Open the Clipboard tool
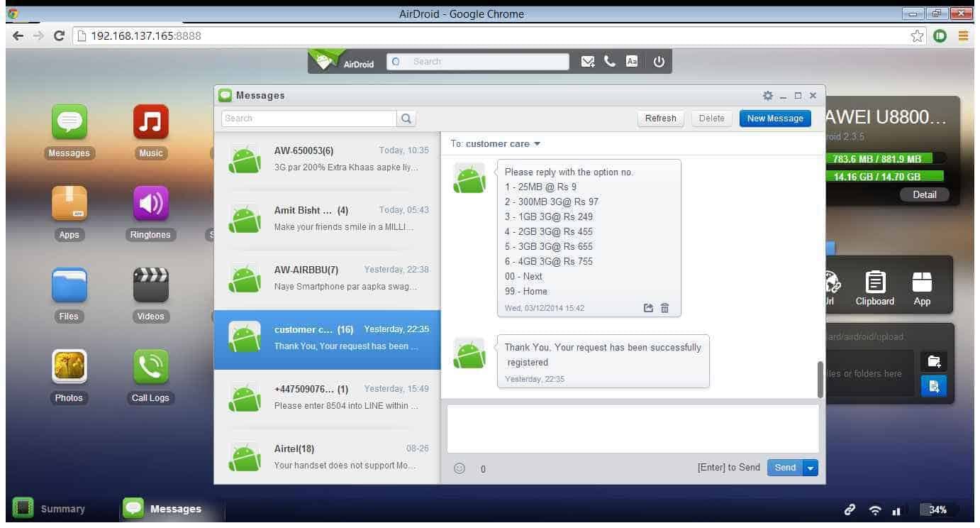This screenshot has width=980, height=528. (875, 289)
